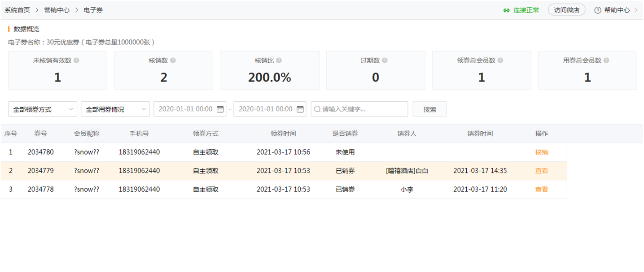Click 核销 for coupon 2034780

click(541, 152)
